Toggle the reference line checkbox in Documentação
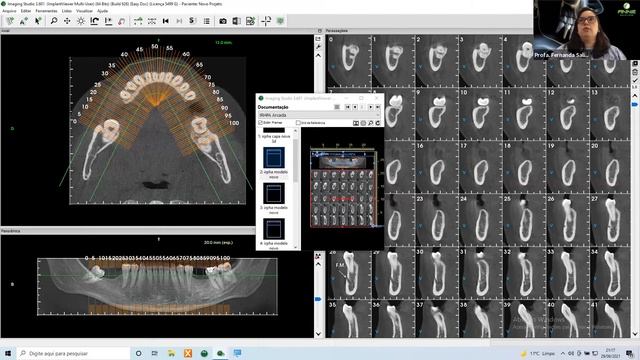Image resolution: width=640 pixels, height=360 pixels. pos(298,122)
